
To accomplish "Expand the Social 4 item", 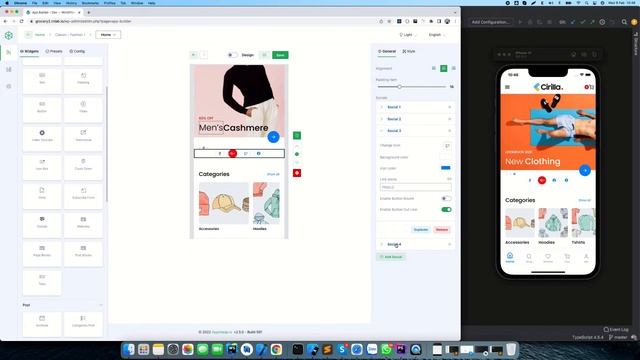I will pyautogui.click(x=416, y=244).
